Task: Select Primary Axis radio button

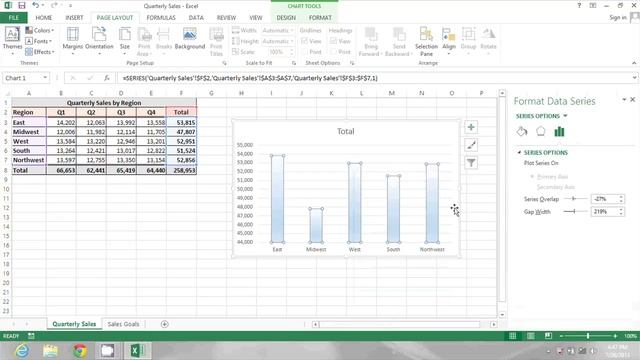Action: [532, 176]
